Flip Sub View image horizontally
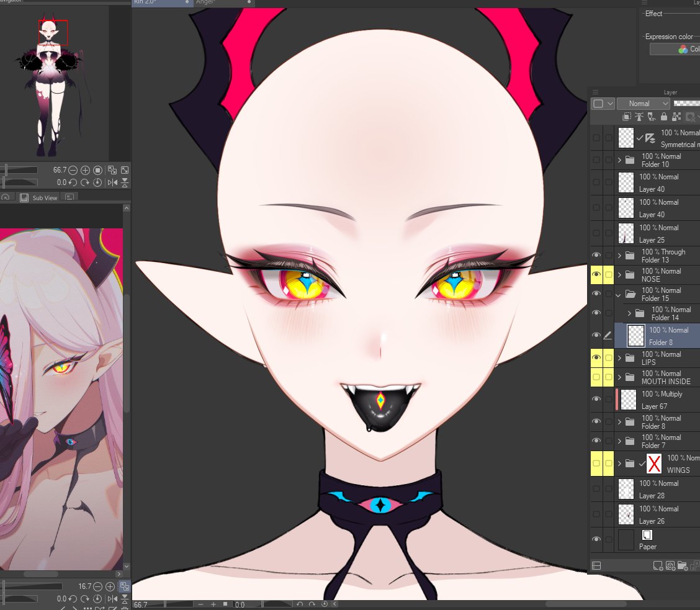Screen dimensions: 700x610 point(112,599)
